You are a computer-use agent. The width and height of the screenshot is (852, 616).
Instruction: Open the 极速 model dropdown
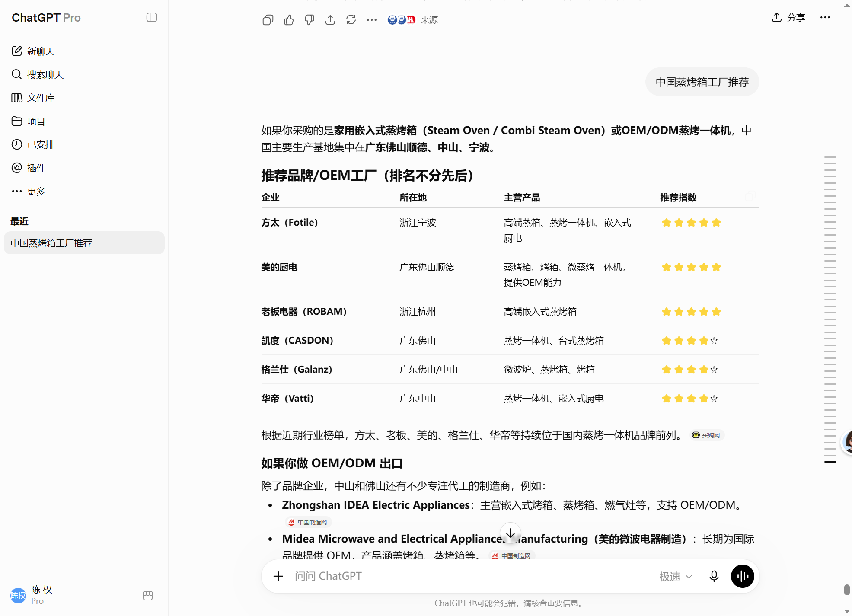click(x=675, y=577)
